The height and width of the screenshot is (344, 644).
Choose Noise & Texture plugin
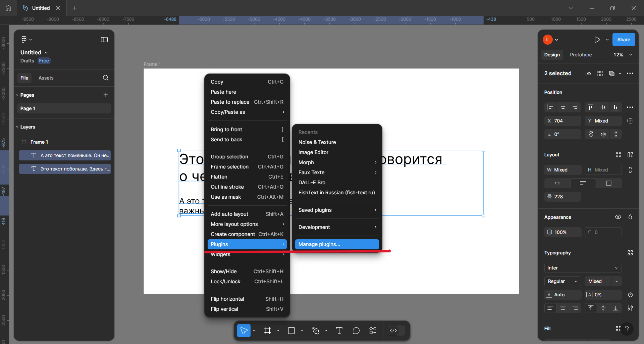coord(337,142)
